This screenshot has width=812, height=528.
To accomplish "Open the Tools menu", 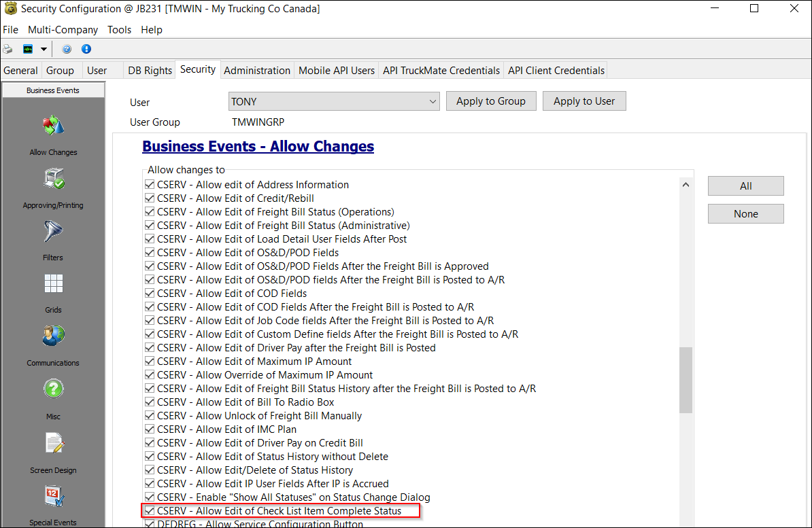I will tap(119, 29).
